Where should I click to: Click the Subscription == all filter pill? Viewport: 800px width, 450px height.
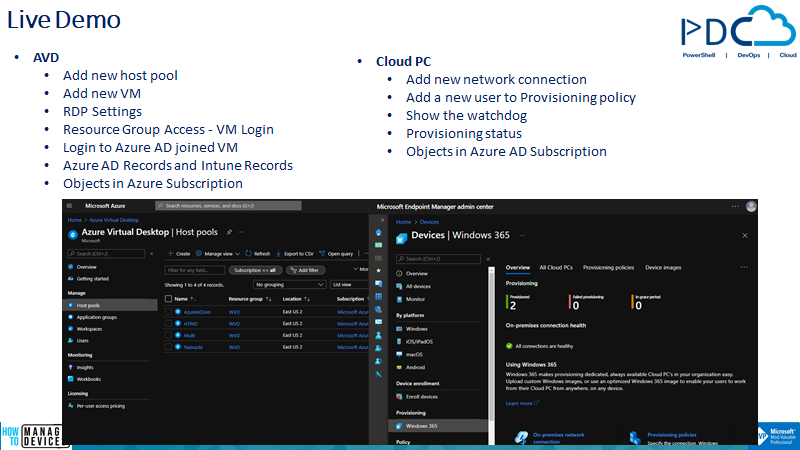[255, 270]
